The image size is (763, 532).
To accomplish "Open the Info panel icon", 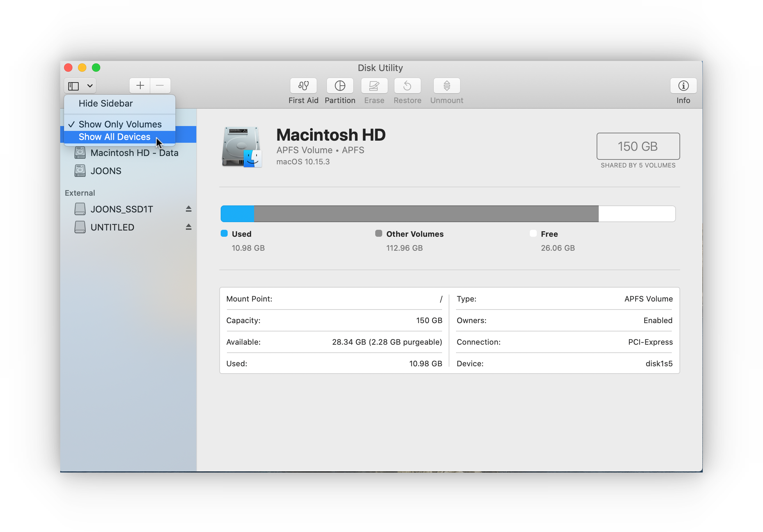I will [x=683, y=86].
